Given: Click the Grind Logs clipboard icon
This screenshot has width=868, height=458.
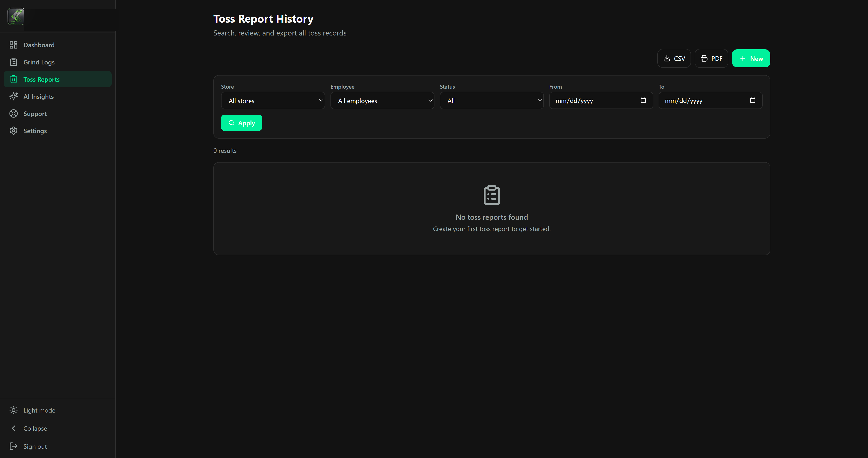Looking at the screenshot, I should click(14, 62).
